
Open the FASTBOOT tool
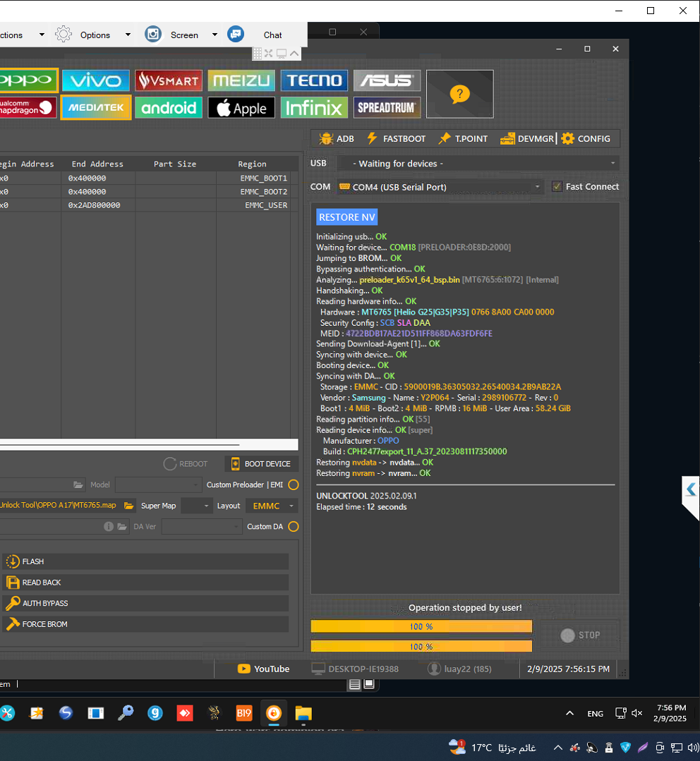[396, 139]
